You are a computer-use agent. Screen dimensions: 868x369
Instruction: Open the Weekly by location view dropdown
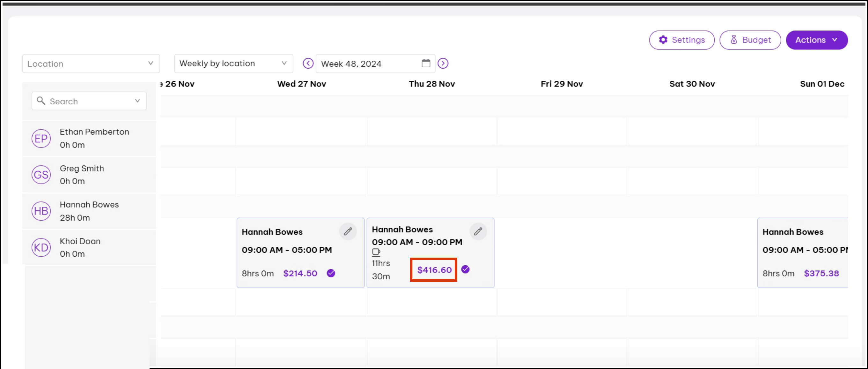click(233, 64)
